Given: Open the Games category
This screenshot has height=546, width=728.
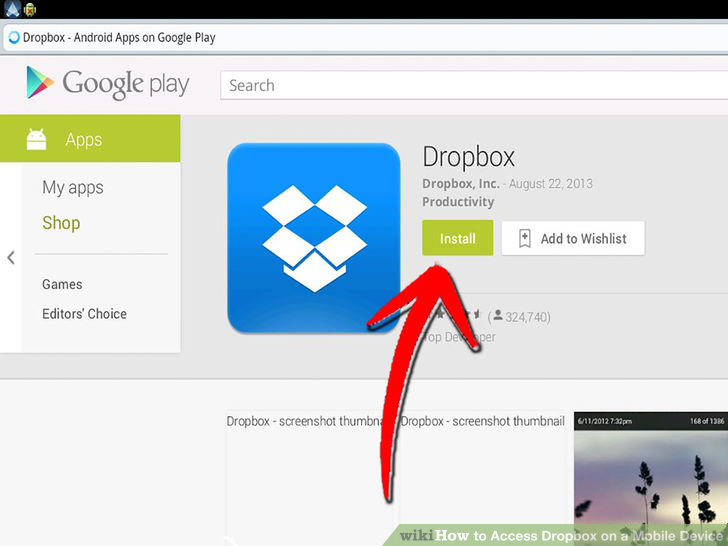Looking at the screenshot, I should click(x=62, y=284).
